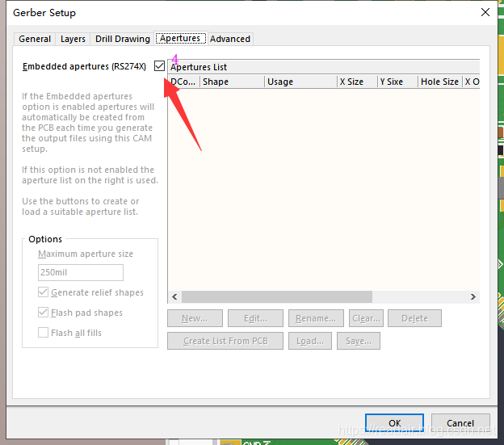Open the Layers tab
Image resolution: width=504 pixels, height=445 pixels.
pyautogui.click(x=73, y=39)
